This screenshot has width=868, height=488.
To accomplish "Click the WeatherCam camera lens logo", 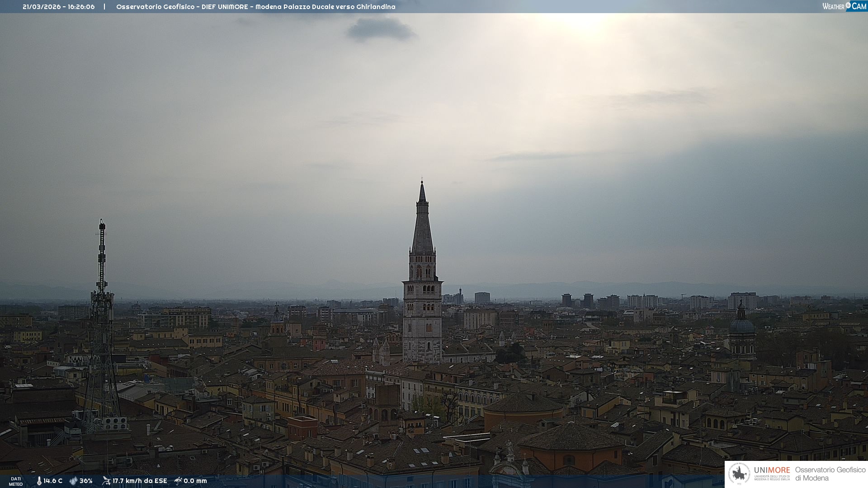I will coord(848,5).
